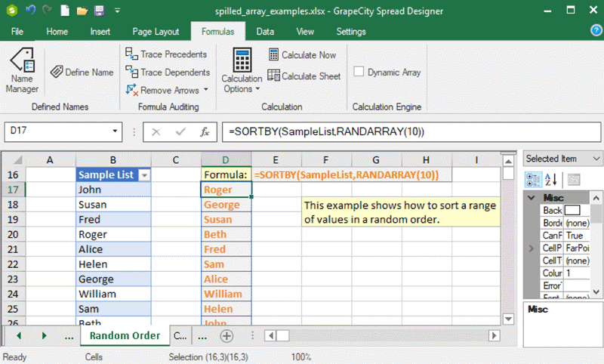Switch to the Page Layout ribbon tab
This screenshot has height=364, width=604.
(x=156, y=32)
